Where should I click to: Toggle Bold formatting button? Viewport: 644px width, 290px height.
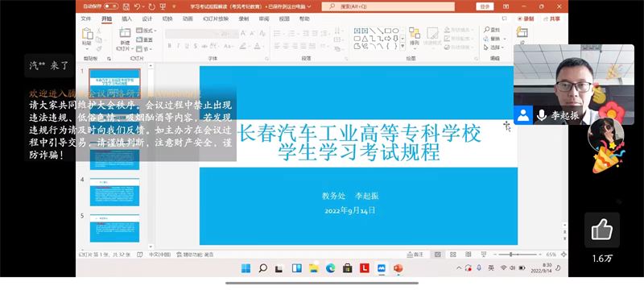click(169, 46)
